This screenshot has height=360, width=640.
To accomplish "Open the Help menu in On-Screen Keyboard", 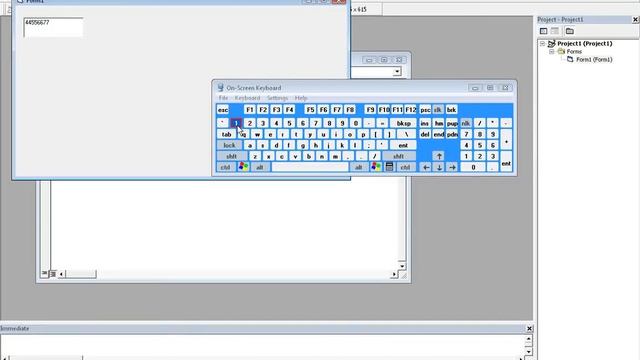I will pos(301,98).
